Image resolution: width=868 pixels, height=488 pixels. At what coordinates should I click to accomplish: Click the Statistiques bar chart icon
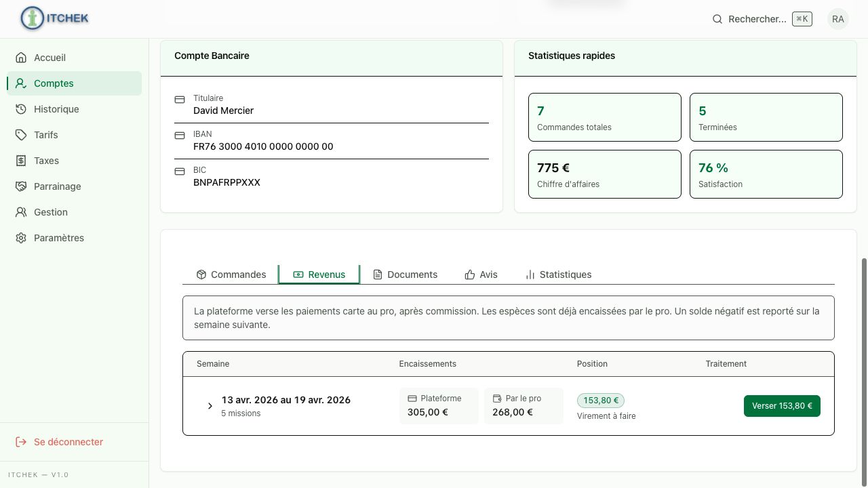530,274
